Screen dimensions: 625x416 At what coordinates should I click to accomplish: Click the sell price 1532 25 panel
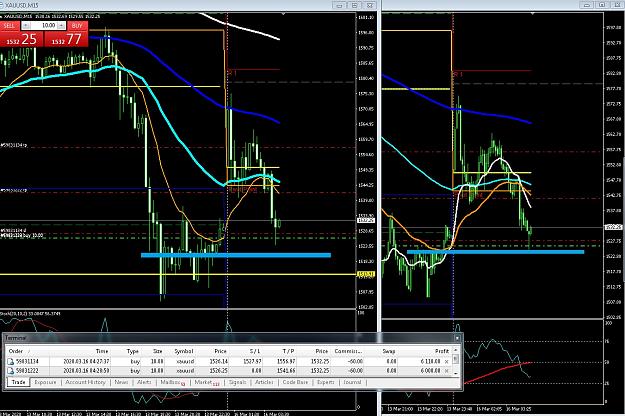pyautogui.click(x=22, y=39)
